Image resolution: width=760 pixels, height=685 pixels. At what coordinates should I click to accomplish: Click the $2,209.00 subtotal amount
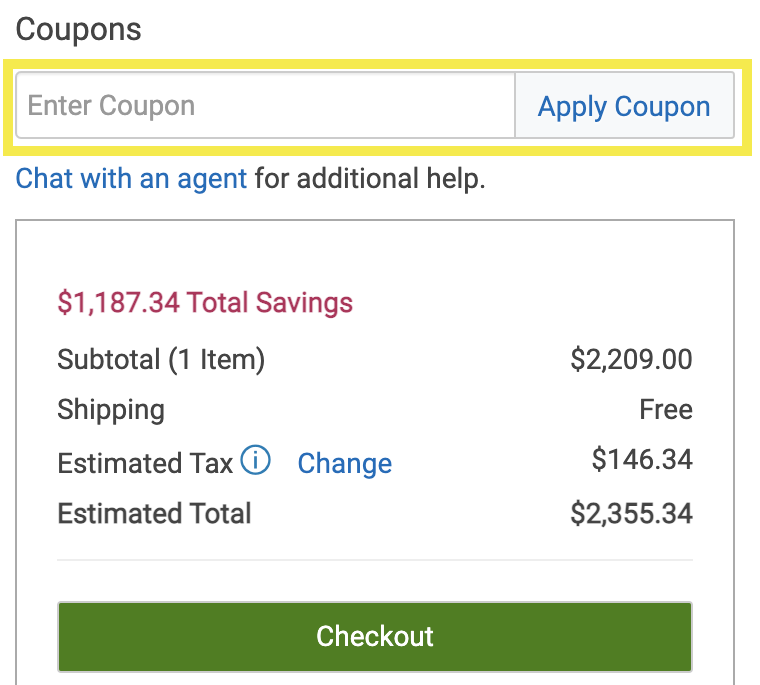pyautogui.click(x=631, y=359)
